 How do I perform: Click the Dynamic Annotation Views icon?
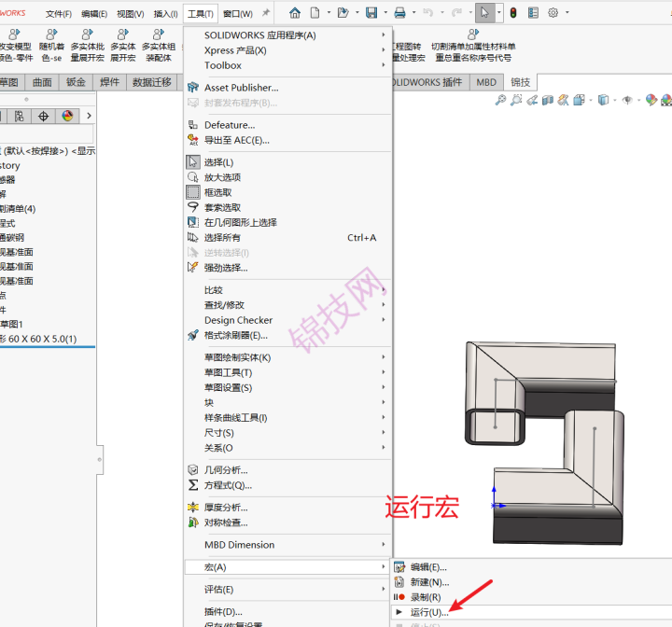pyautogui.click(x=563, y=100)
